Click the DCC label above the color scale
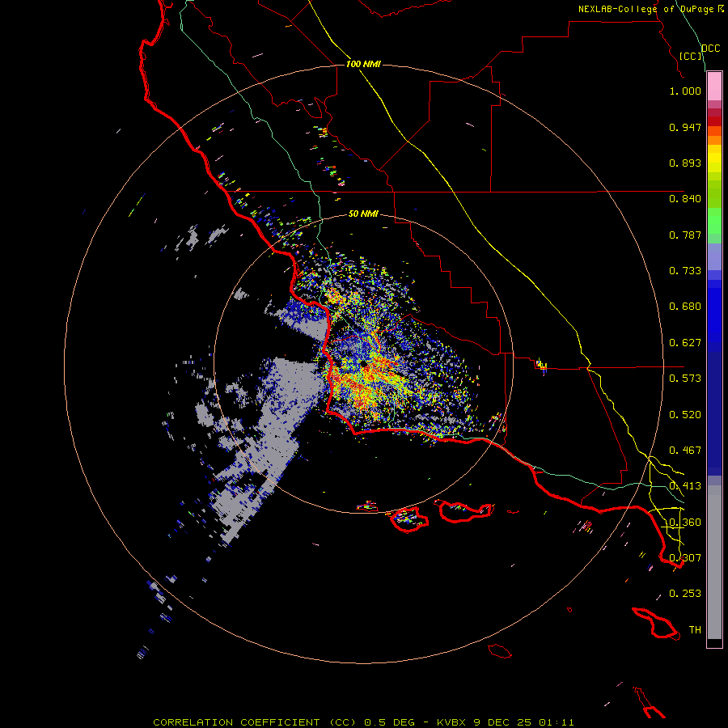Image resolution: width=728 pixels, height=728 pixels. 711,49
